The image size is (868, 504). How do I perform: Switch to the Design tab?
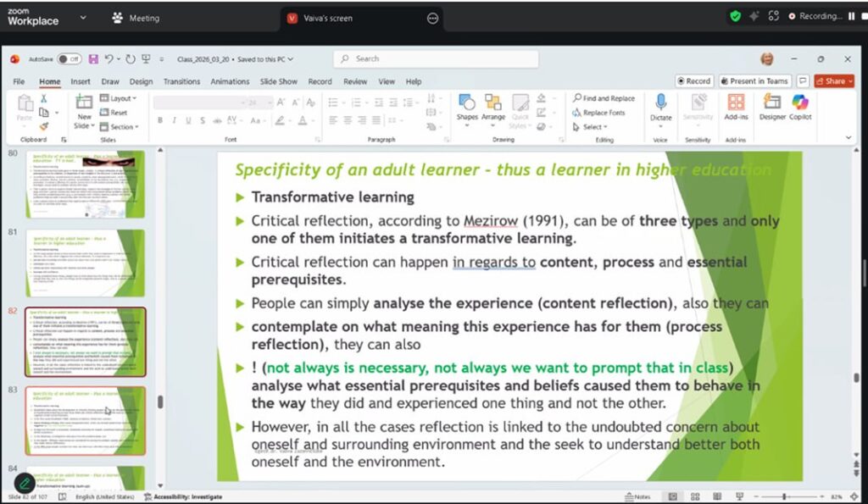142,81
